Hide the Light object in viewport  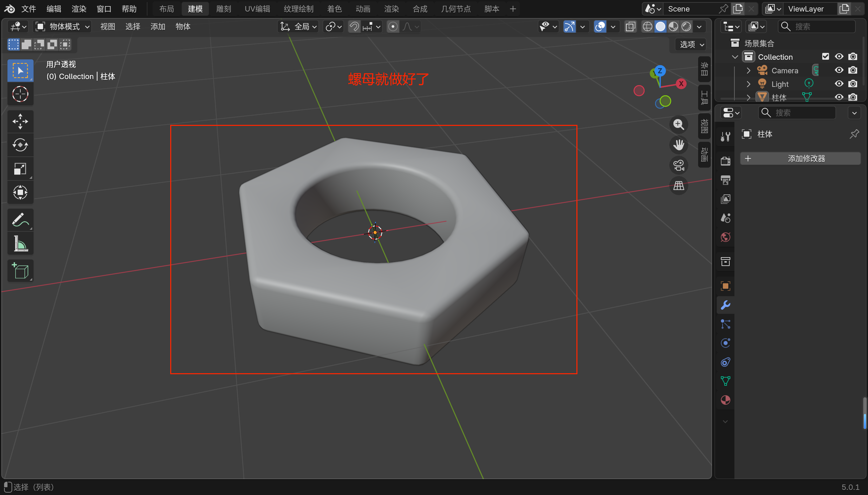[x=839, y=84]
